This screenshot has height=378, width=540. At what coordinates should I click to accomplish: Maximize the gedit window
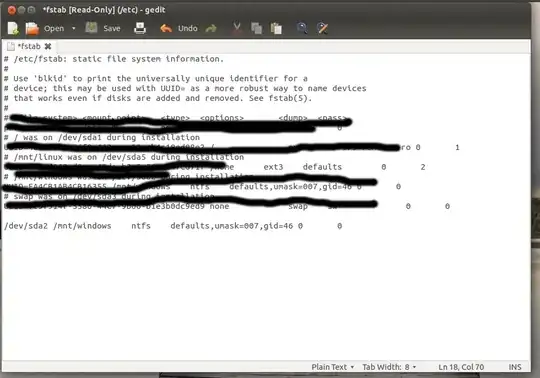coord(31,10)
